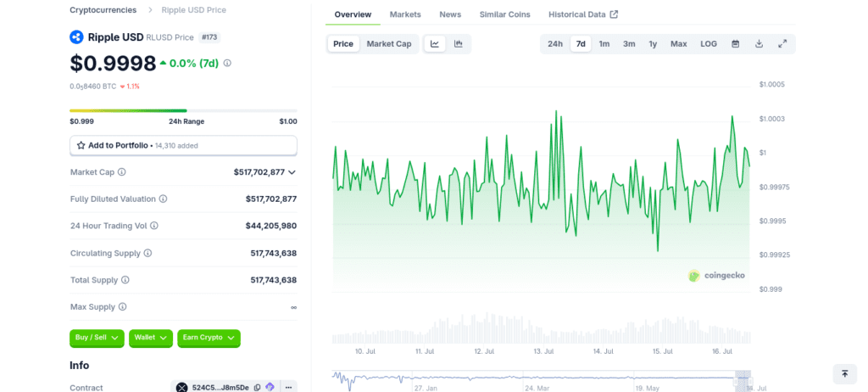Click the right handle of navigator range

coord(751,382)
